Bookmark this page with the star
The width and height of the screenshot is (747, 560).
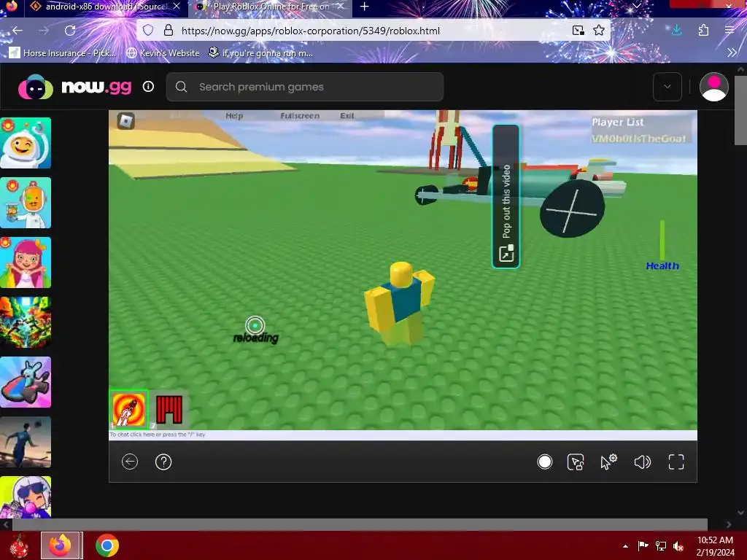pyautogui.click(x=599, y=31)
